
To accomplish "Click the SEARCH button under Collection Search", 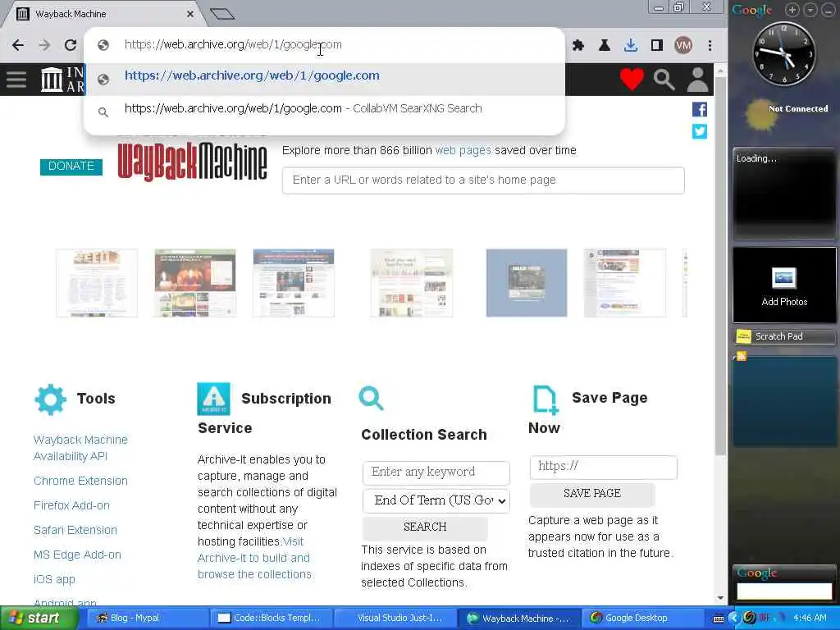I will (x=425, y=527).
